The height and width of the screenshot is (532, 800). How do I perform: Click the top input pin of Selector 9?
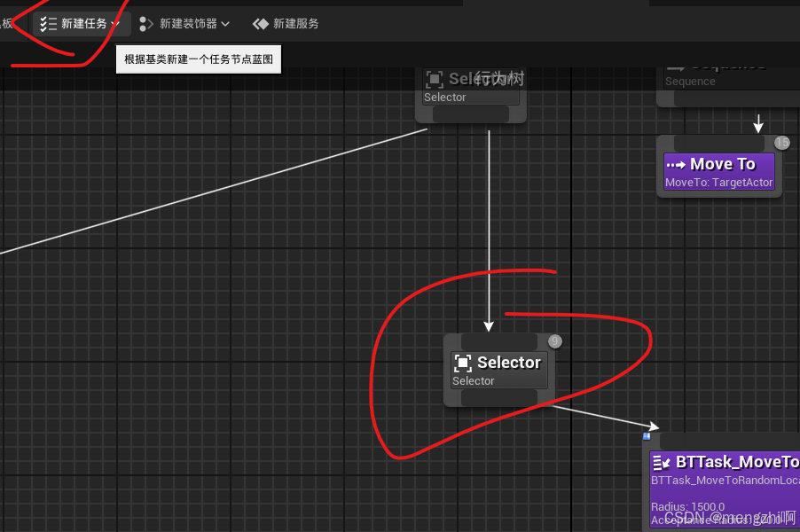pyautogui.click(x=499, y=341)
